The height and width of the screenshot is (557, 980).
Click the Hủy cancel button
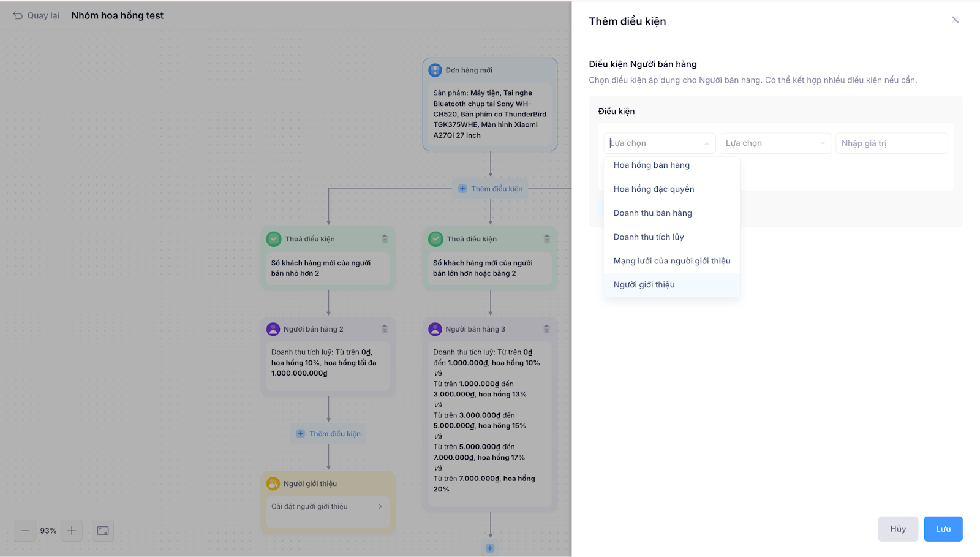tap(898, 529)
